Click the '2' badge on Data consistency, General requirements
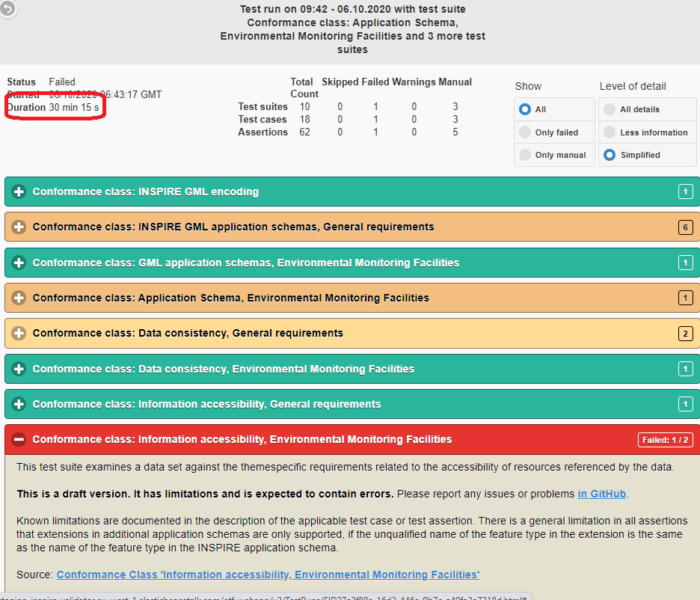 click(685, 333)
